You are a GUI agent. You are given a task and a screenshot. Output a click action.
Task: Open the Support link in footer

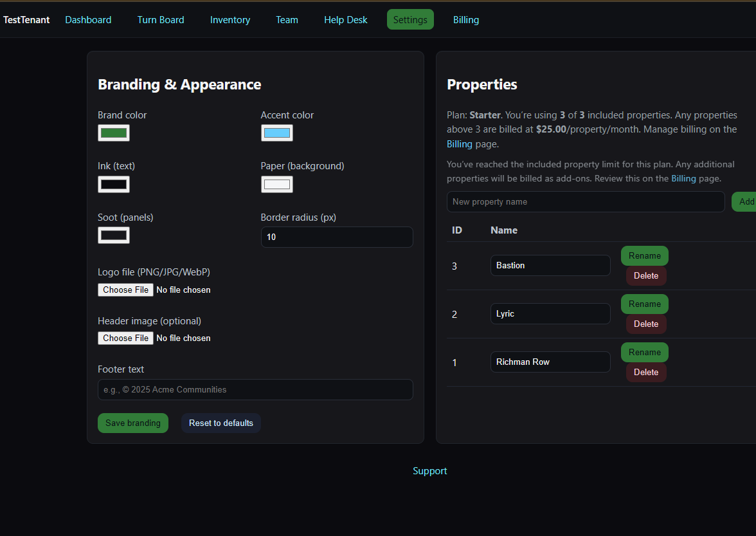tap(429, 471)
